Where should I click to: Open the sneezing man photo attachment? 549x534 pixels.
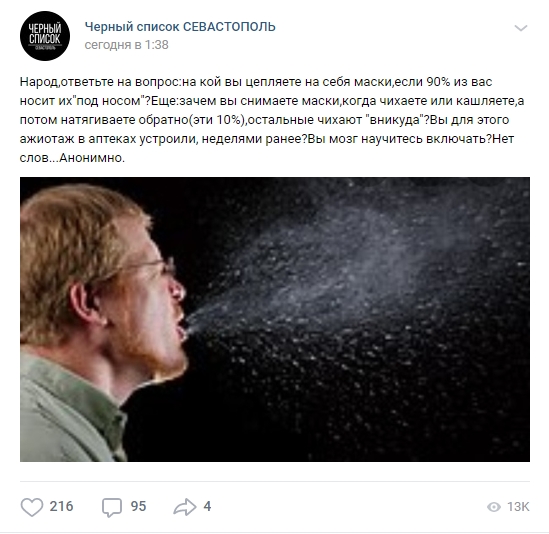coord(274,319)
